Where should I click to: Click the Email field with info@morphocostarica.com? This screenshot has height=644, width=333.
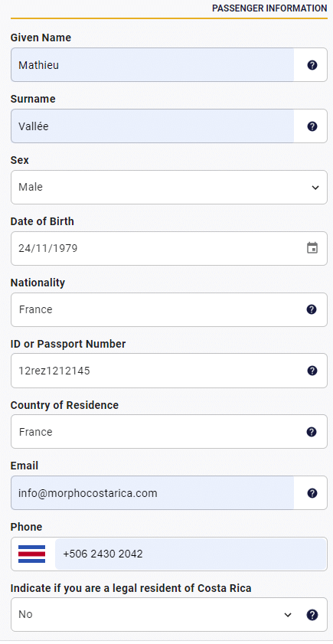152,493
